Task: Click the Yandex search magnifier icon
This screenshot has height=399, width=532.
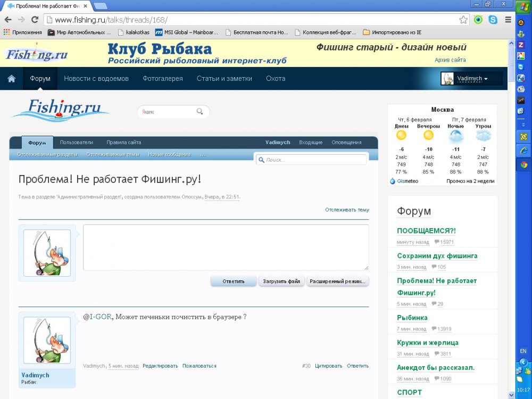Action: 200,112
